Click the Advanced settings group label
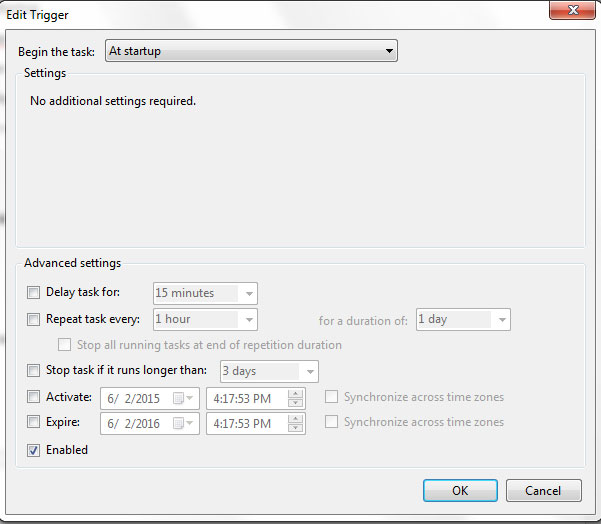 [72, 263]
